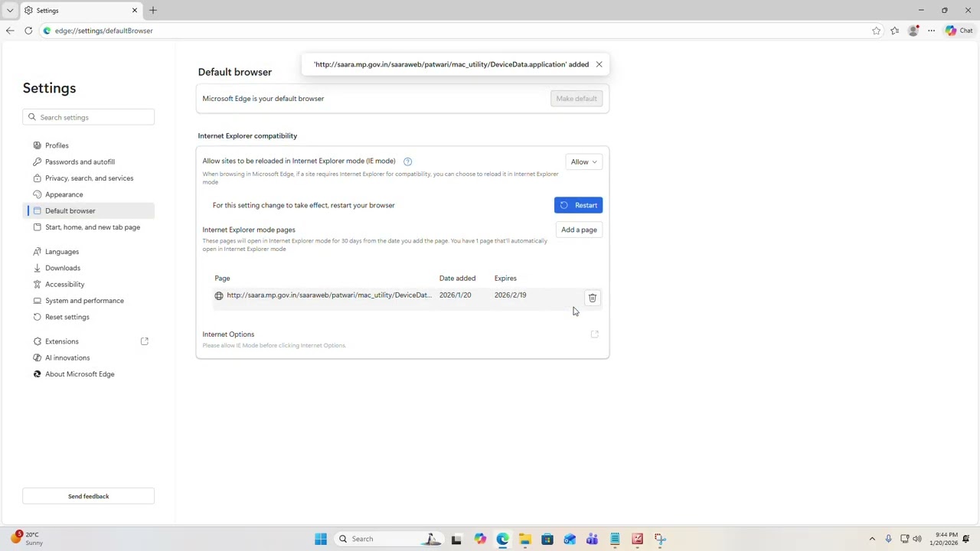The width and height of the screenshot is (980, 551).
Task: Close the Settings tab
Action: point(135,10)
